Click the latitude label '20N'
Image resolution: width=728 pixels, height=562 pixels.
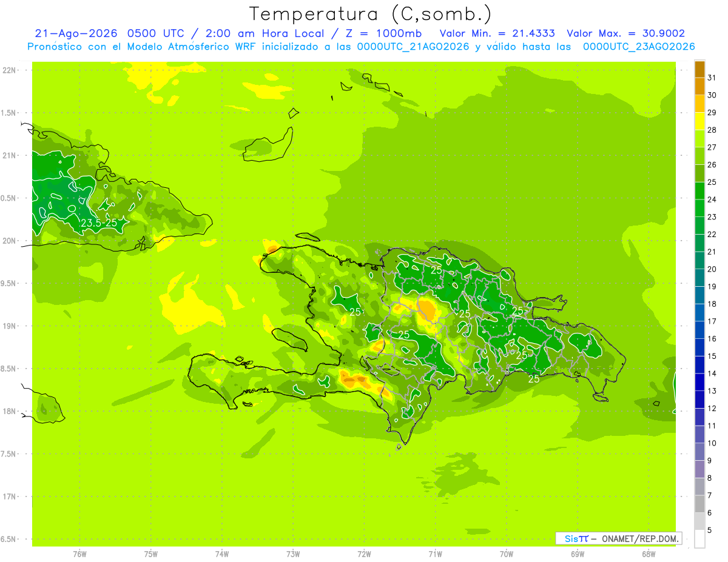pyautogui.click(x=9, y=241)
